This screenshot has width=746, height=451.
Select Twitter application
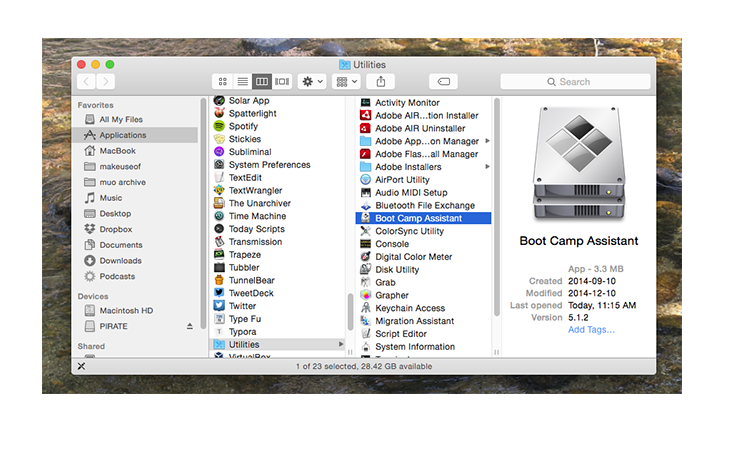coord(242,306)
